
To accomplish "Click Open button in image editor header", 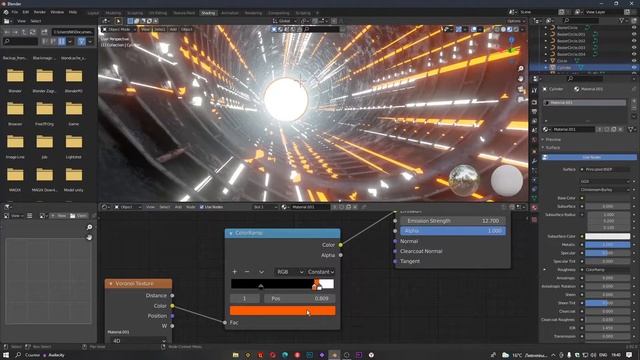I will pos(79,216).
